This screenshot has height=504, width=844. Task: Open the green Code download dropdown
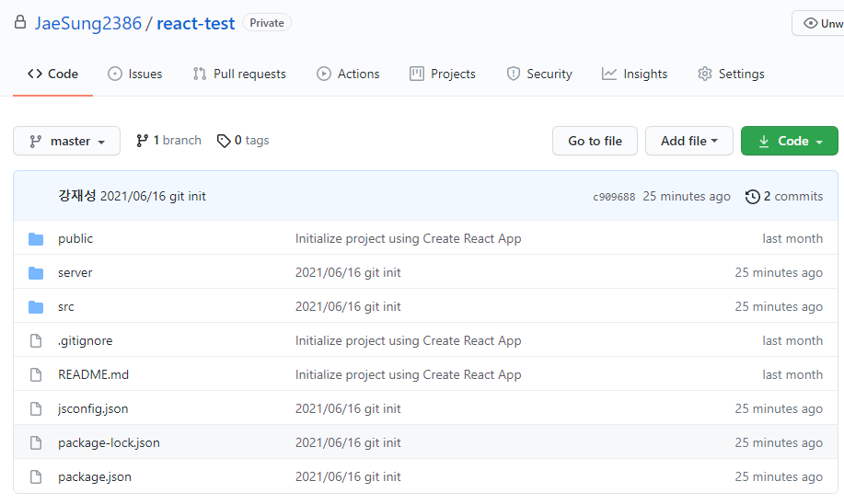coord(789,141)
